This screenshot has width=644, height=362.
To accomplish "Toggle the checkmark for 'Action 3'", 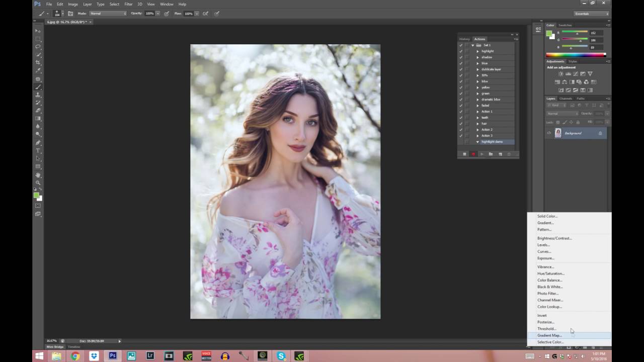I will coord(461,136).
